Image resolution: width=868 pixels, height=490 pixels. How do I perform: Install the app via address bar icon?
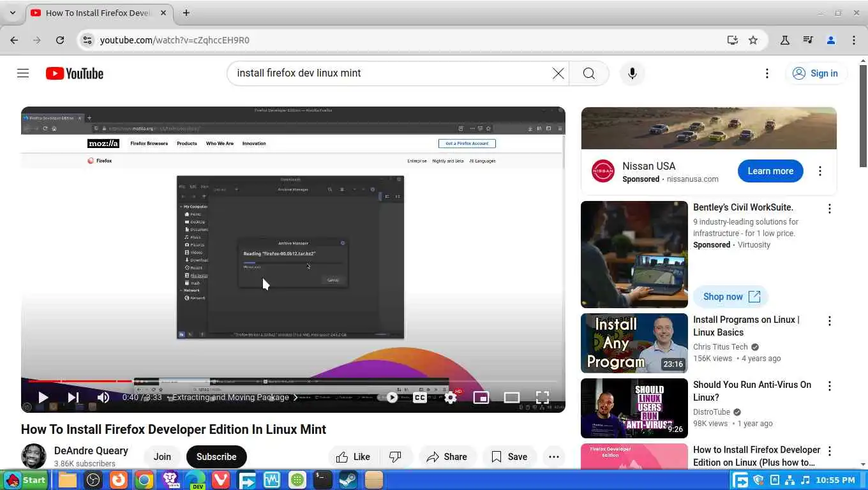733,40
